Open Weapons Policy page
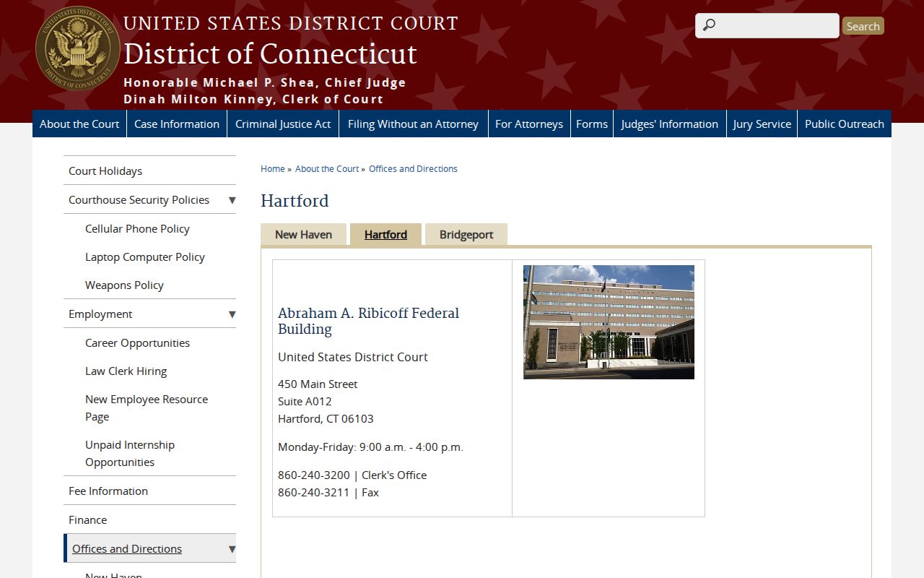 tap(124, 285)
